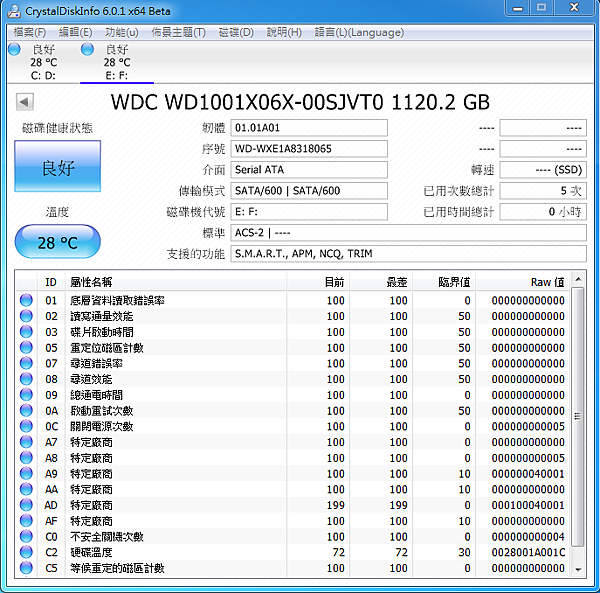The image size is (600, 593).
Task: Click status icon of attribute C0 row
Action: 26,536
